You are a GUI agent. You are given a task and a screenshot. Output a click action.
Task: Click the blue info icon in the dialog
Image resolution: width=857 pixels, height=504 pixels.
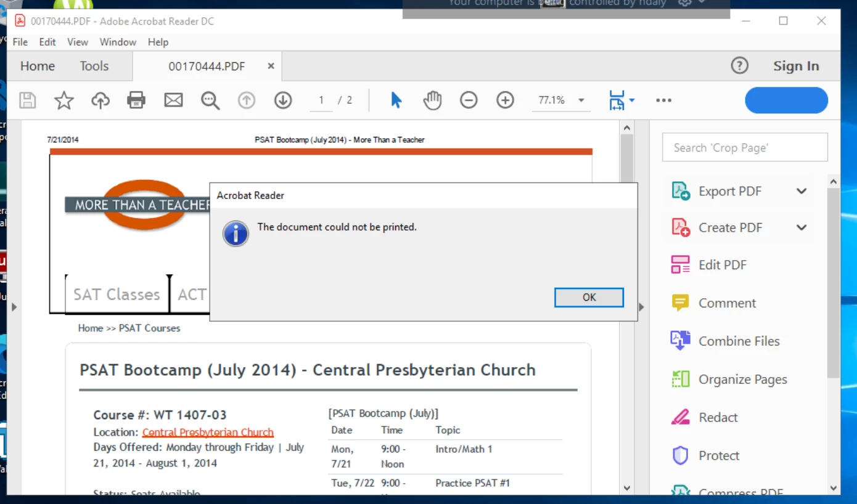pos(236,234)
